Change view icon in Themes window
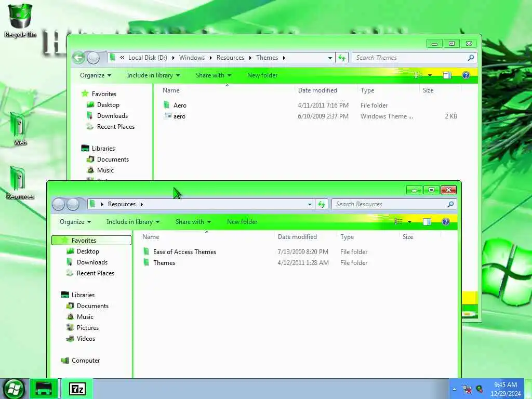 (x=418, y=75)
